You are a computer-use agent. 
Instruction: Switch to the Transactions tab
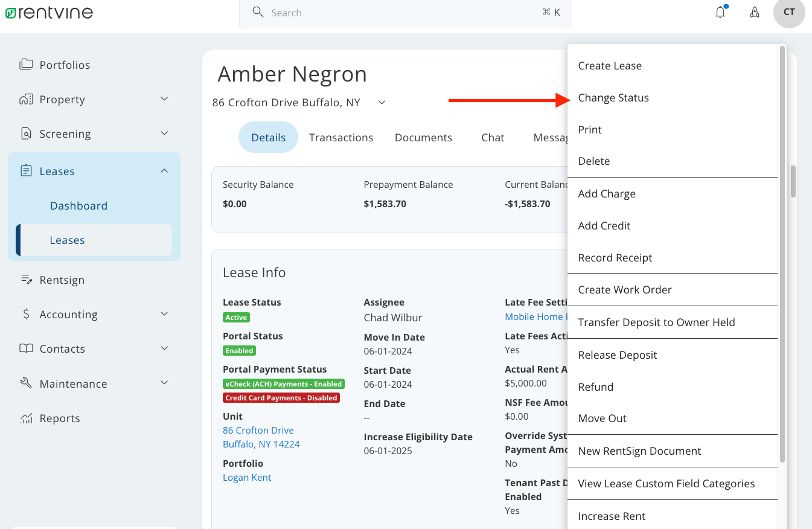tap(341, 138)
